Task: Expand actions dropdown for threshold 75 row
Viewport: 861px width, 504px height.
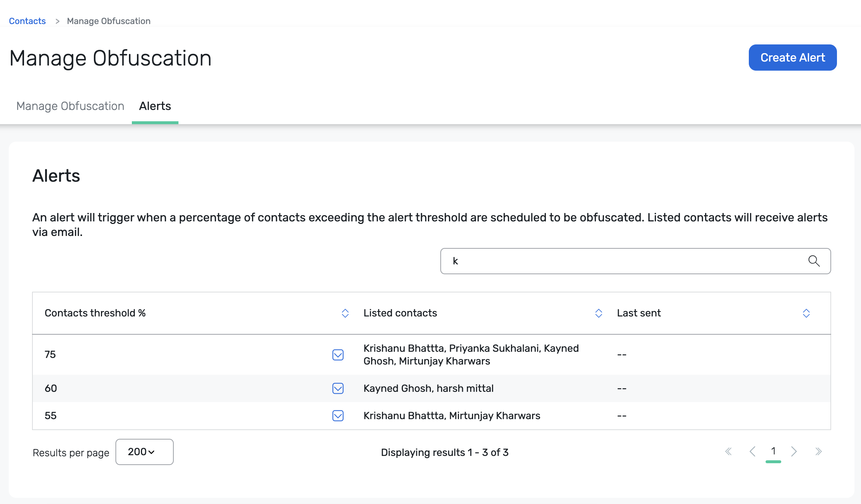Action: tap(338, 355)
